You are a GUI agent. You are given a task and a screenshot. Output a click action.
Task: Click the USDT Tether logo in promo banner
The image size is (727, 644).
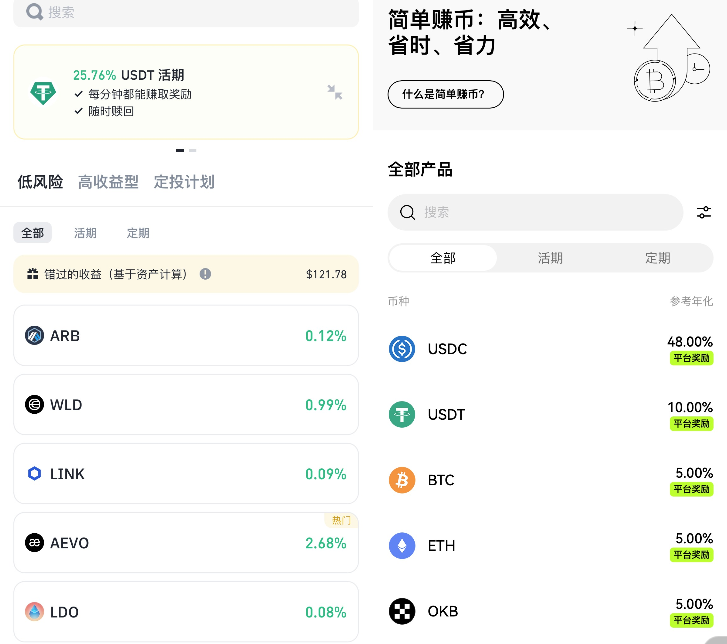(x=43, y=93)
